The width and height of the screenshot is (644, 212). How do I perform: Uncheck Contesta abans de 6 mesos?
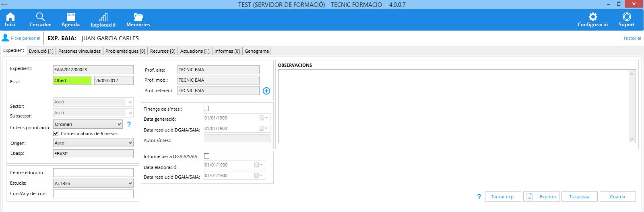[56, 133]
